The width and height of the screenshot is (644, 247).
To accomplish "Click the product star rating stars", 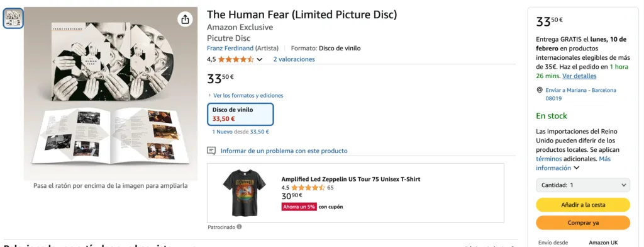I will coord(236,59).
